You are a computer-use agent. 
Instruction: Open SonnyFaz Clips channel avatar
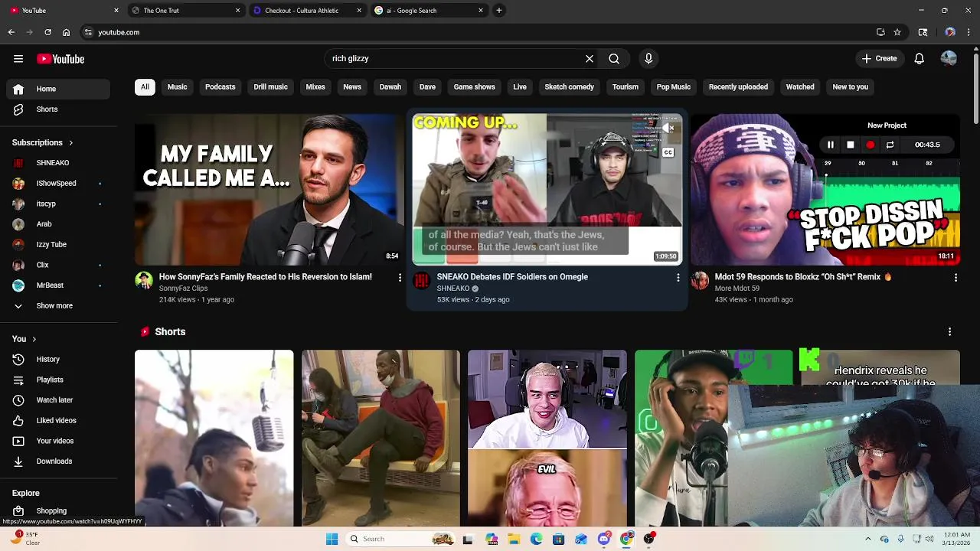pyautogui.click(x=144, y=281)
